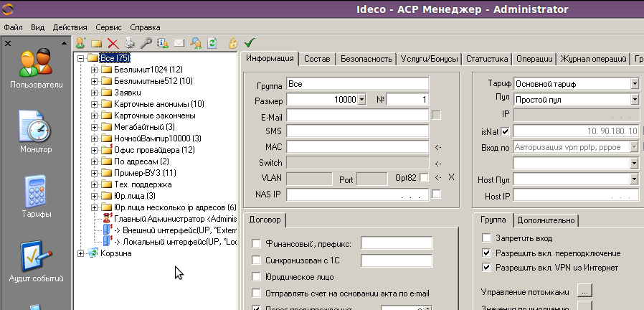Viewport: 644px width, 310px height.
Task: Click the find user magnifier icon
Action: 195,43
